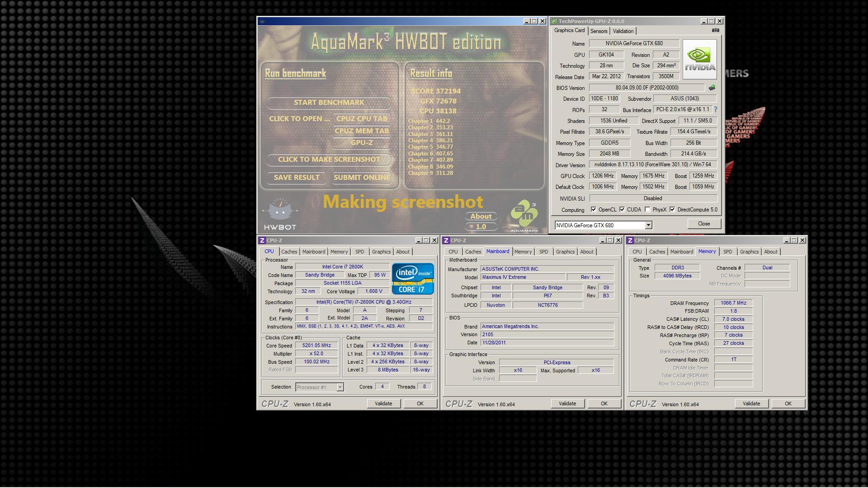Click the Memory CPU-Z window Z icon
The image size is (868, 488).
pyautogui.click(x=630, y=240)
